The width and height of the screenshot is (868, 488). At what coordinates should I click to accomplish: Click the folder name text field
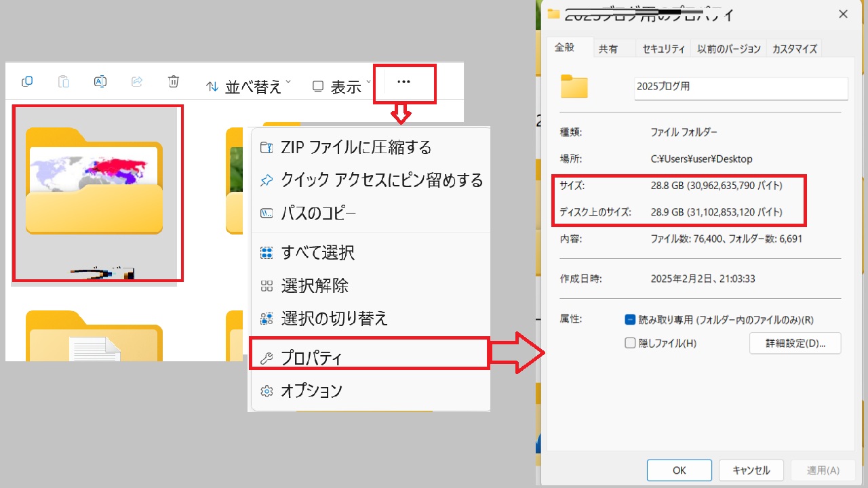click(x=741, y=87)
